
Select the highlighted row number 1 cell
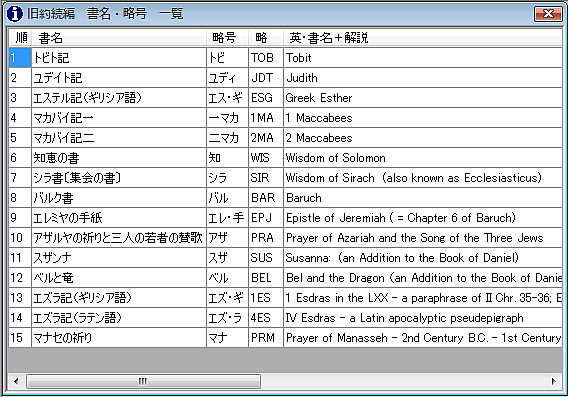(20, 58)
